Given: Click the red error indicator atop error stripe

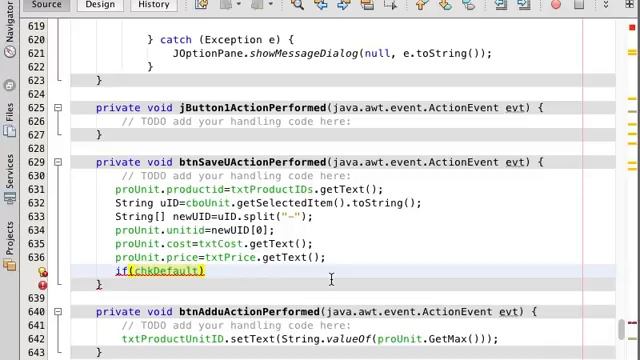Looking at the screenshot, I should [x=632, y=27].
